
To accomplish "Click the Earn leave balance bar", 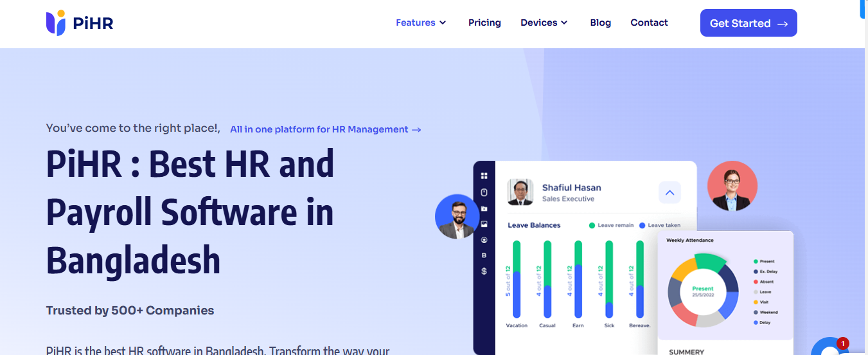I will click(x=578, y=279).
